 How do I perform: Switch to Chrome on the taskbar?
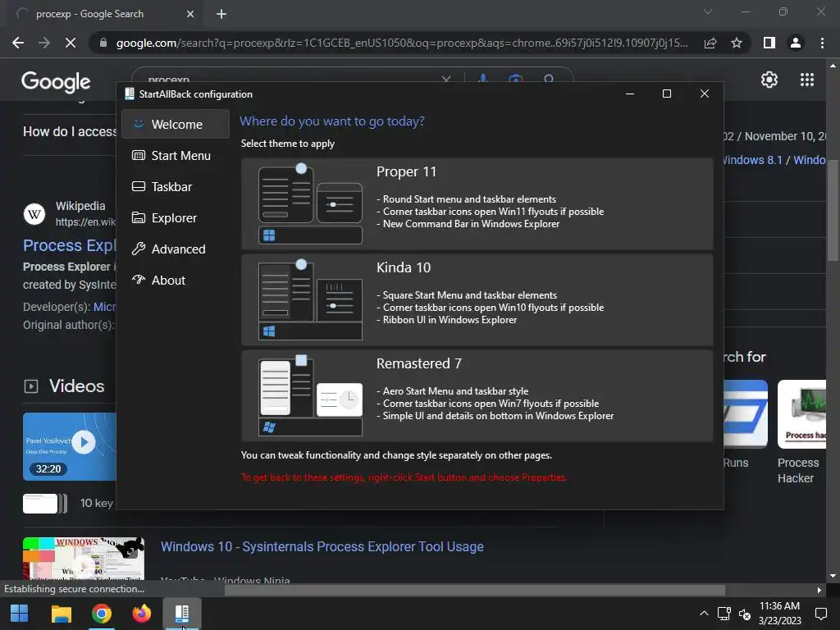pos(101,614)
